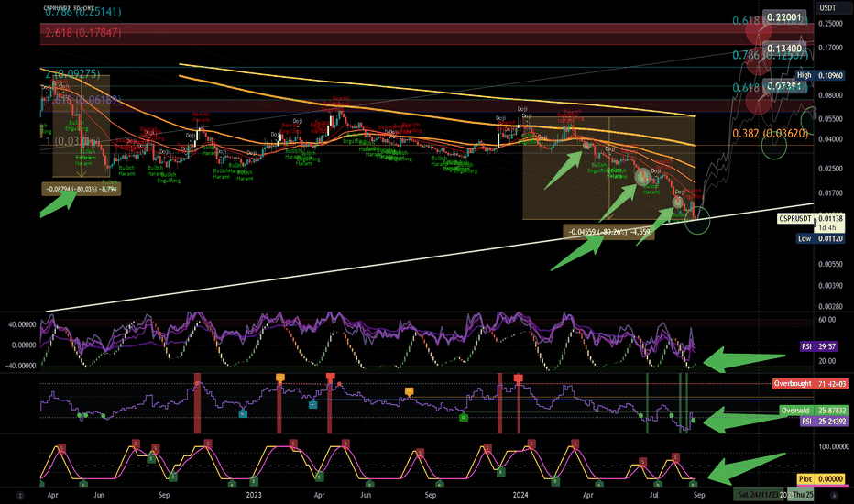854x504 pixels.
Task: Click the Thu 25 date marker
Action: tap(802, 495)
